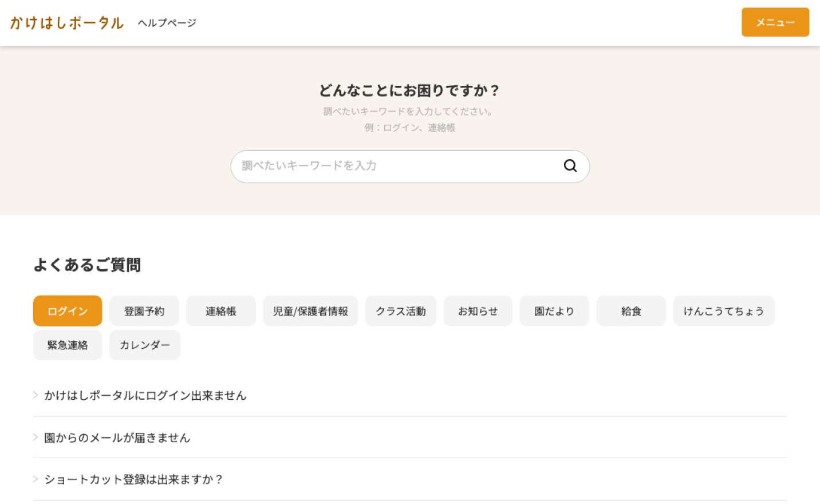Select the お知らせ category filter
Viewport: 820px width, 504px height.
[x=478, y=310]
